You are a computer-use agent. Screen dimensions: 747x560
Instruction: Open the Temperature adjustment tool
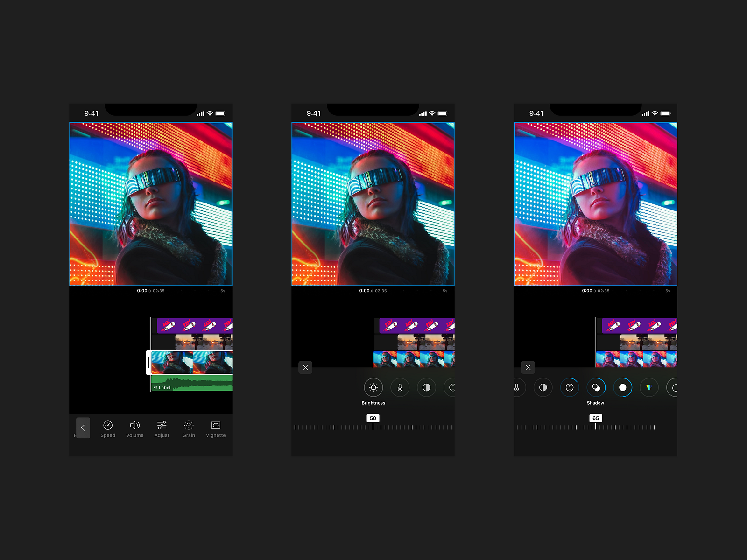(400, 387)
